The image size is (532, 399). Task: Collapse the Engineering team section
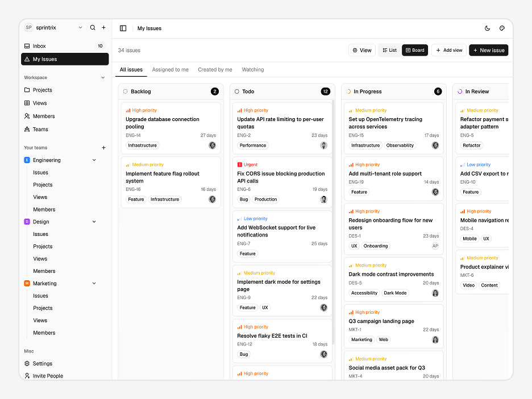click(94, 160)
